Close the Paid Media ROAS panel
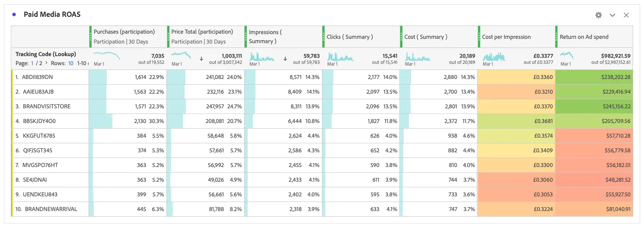644x227 pixels. coord(626,15)
